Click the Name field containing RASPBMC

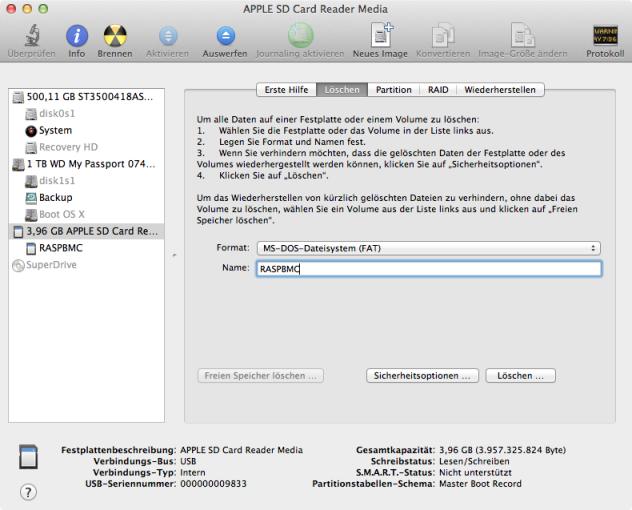(x=429, y=269)
